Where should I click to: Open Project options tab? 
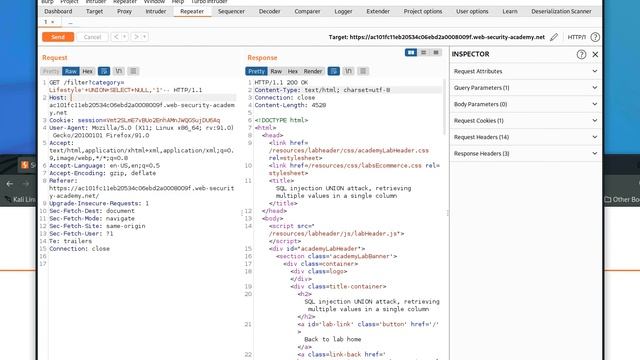point(423,11)
